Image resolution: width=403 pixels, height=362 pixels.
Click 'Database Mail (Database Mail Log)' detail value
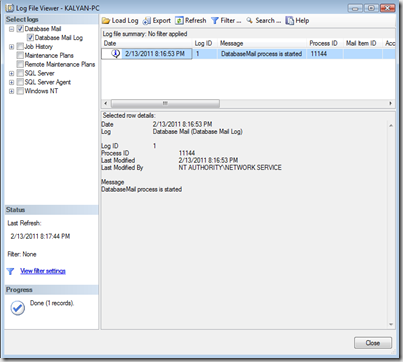tap(198, 132)
